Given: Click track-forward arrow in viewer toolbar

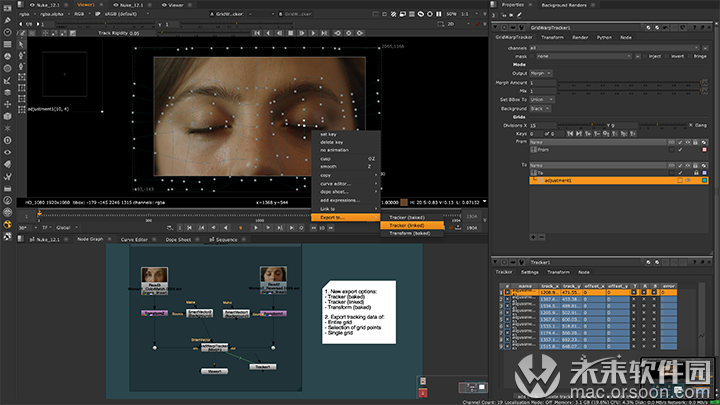Looking at the screenshot, I should (x=313, y=33).
